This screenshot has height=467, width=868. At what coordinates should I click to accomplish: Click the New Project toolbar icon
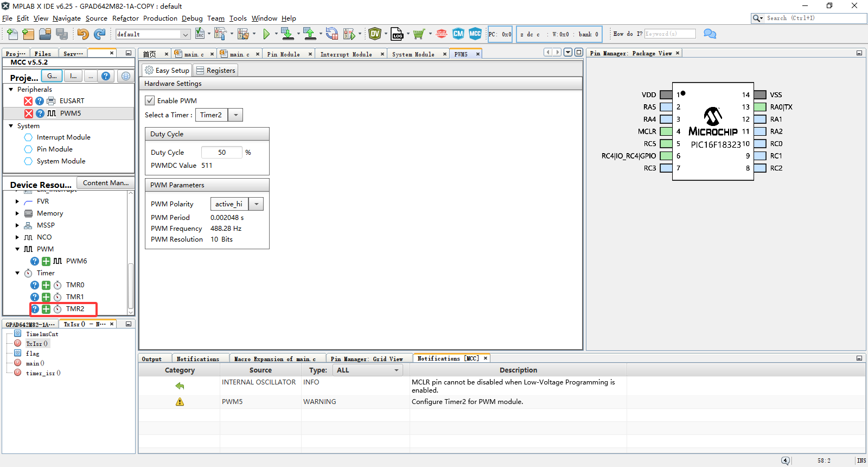point(28,34)
